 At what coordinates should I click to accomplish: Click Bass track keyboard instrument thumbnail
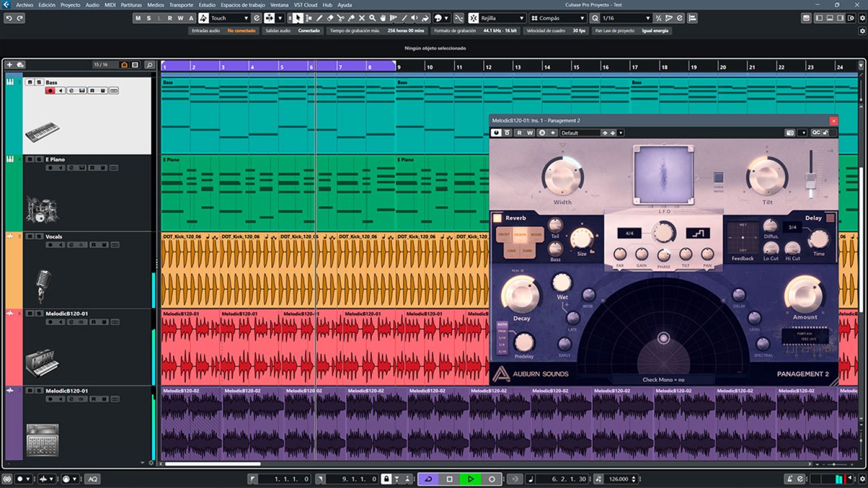point(42,132)
